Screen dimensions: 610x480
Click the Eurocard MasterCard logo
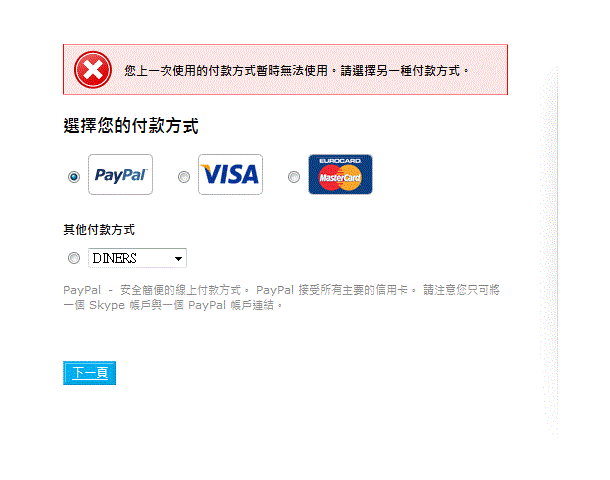pos(340,174)
